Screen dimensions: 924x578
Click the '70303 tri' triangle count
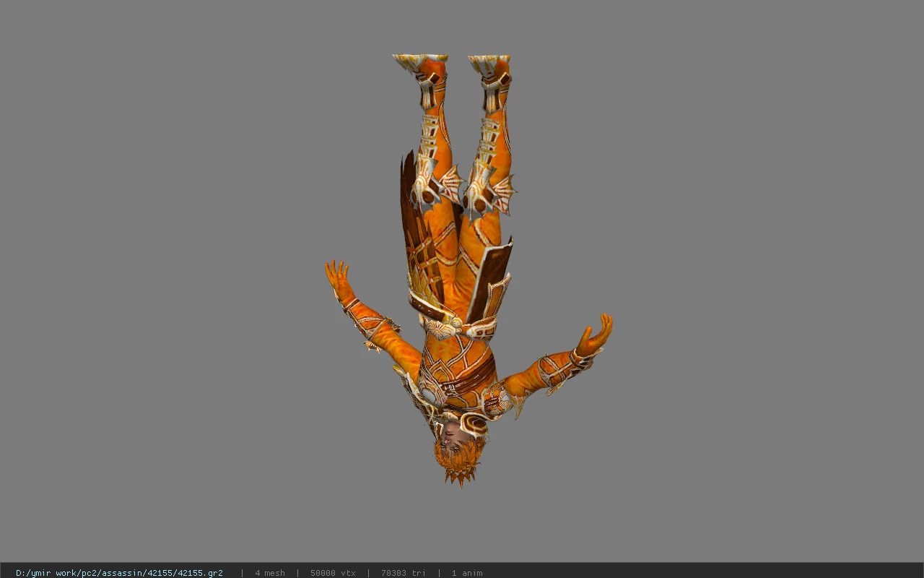(x=404, y=573)
